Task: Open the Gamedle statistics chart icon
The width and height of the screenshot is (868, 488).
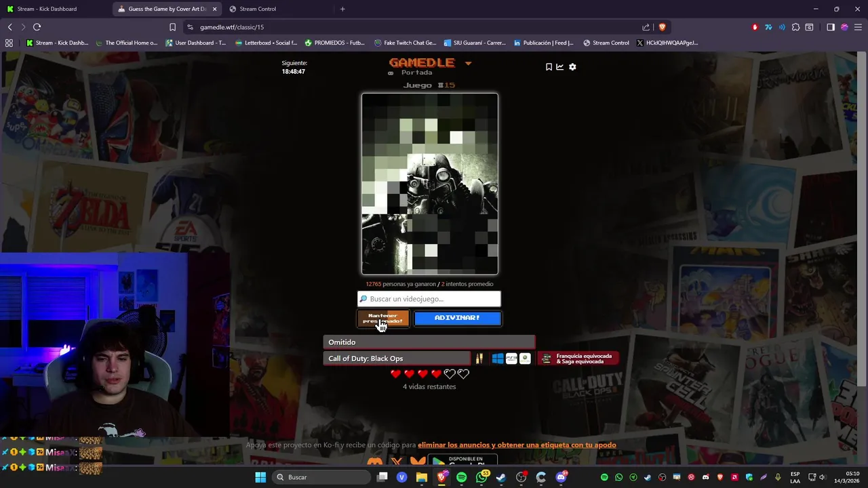Action: [x=560, y=66]
